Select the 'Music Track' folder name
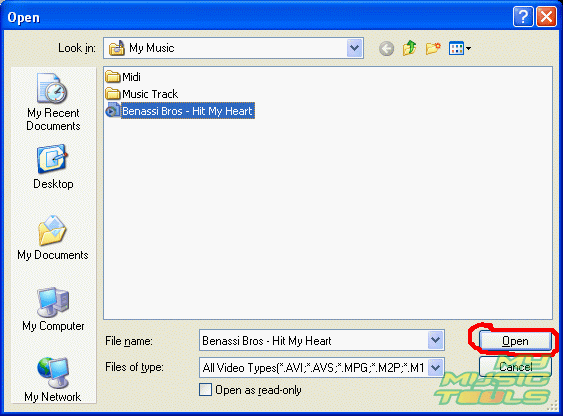 [x=150, y=94]
